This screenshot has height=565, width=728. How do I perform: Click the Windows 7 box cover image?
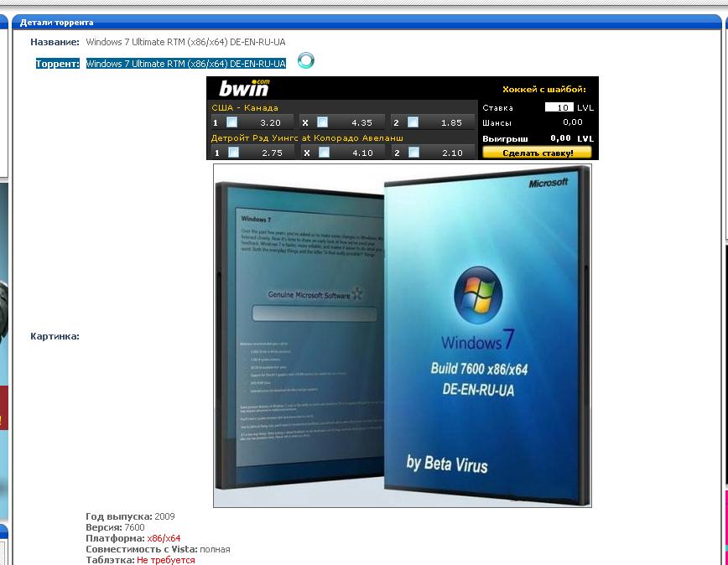pyautogui.click(x=402, y=335)
